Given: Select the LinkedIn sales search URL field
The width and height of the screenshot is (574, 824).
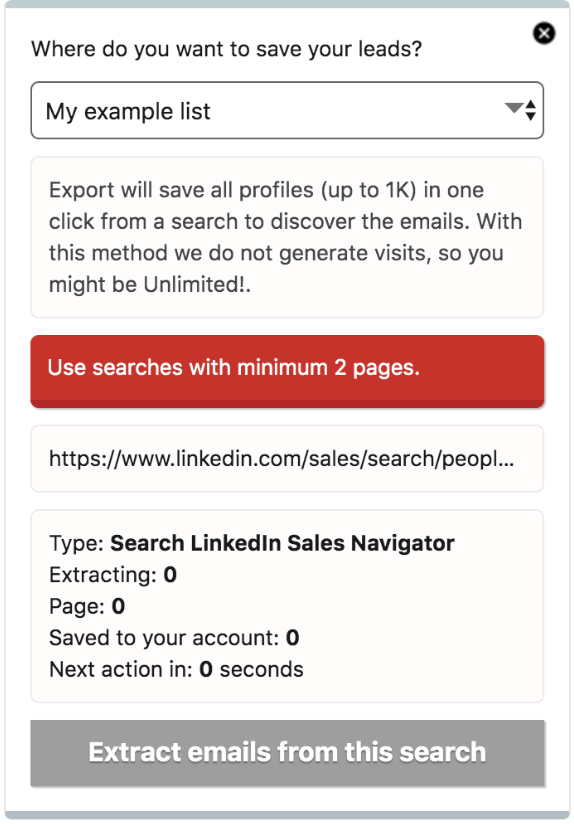Looking at the screenshot, I should [287, 459].
